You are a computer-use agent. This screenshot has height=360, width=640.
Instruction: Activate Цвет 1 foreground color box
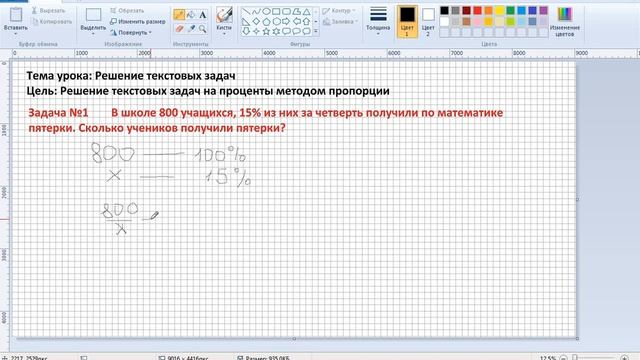click(x=407, y=22)
